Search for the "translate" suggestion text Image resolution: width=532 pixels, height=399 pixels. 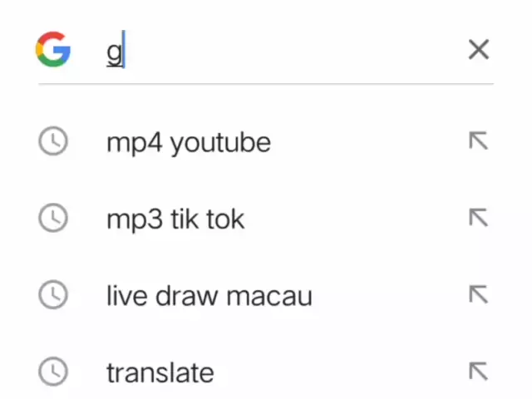click(x=160, y=372)
